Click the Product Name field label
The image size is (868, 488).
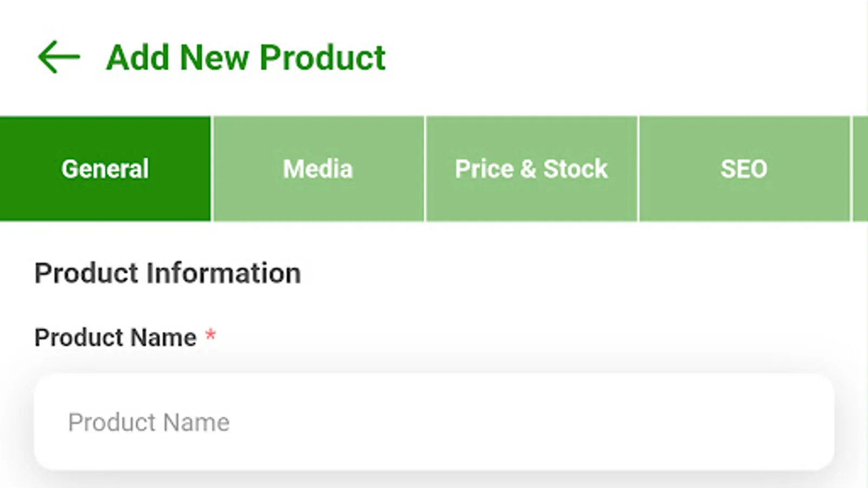[116, 337]
